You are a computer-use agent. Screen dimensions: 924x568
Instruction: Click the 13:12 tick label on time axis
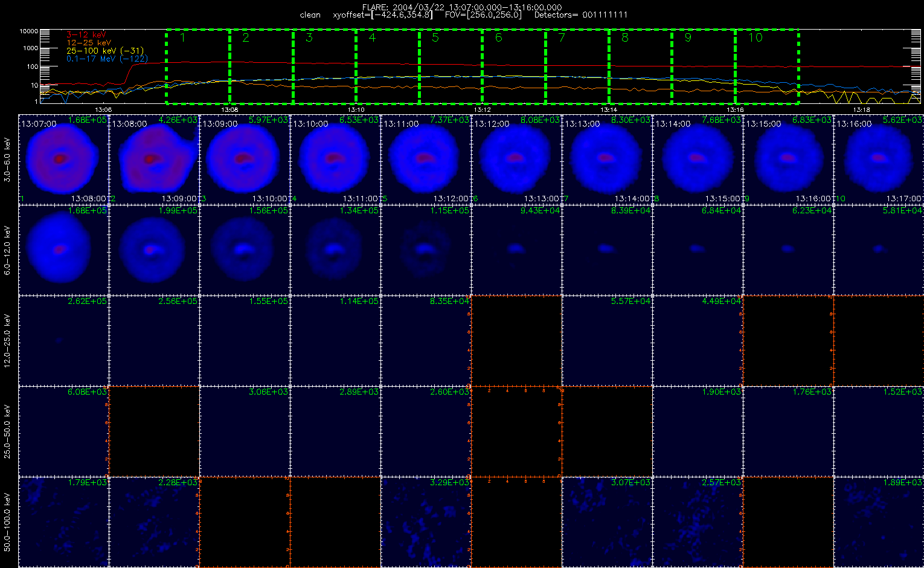pyautogui.click(x=482, y=109)
